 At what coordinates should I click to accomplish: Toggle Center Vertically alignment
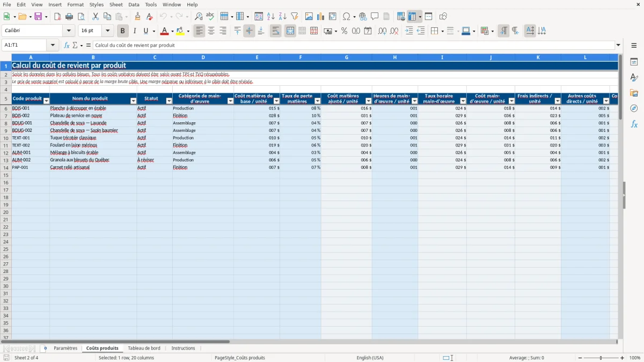pyautogui.click(x=249, y=31)
